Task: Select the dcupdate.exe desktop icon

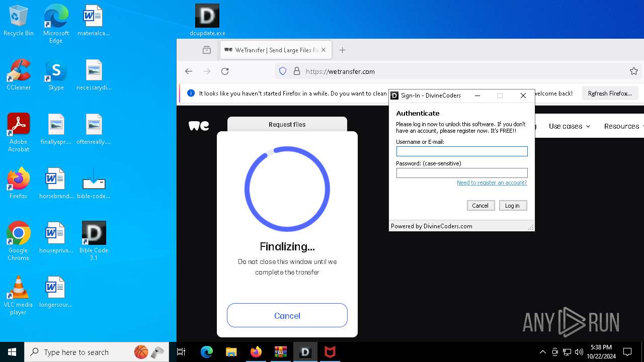Action: (x=207, y=21)
